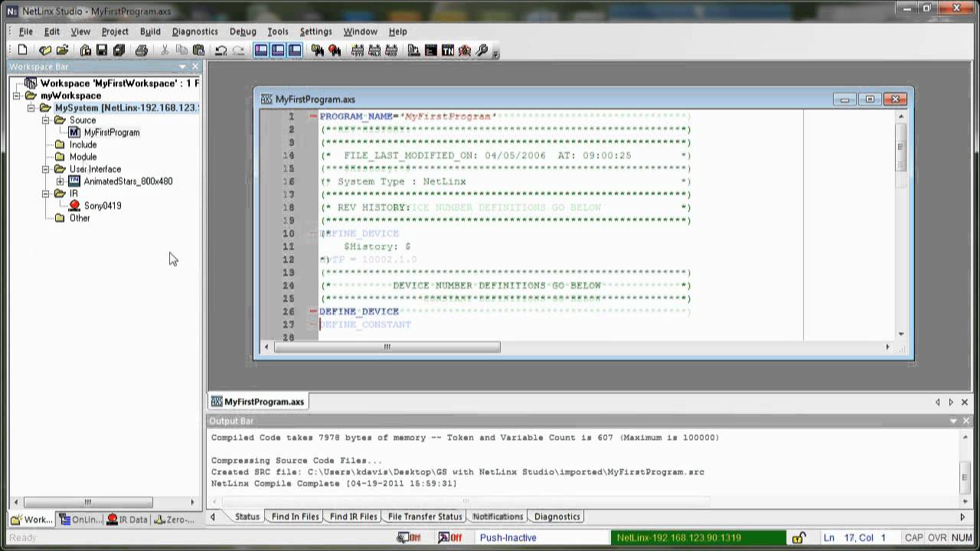Screen dimensions: 980x551
Task: Click the Redo arrow icon
Action: 238,51
